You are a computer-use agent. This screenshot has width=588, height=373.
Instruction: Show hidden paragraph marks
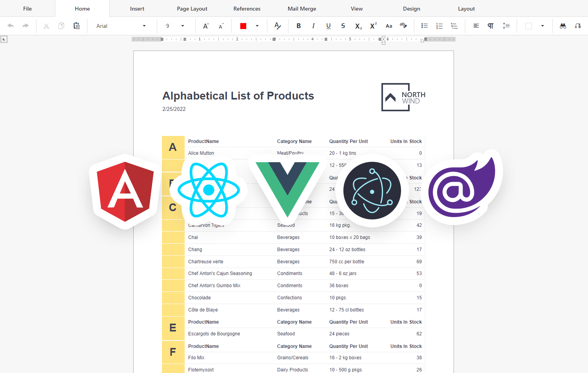(490, 26)
